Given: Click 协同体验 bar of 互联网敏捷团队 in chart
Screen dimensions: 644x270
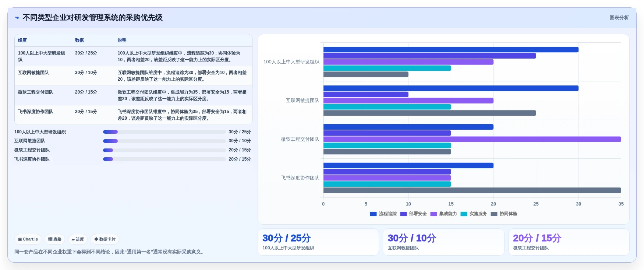Looking at the screenshot, I should 429,113.
